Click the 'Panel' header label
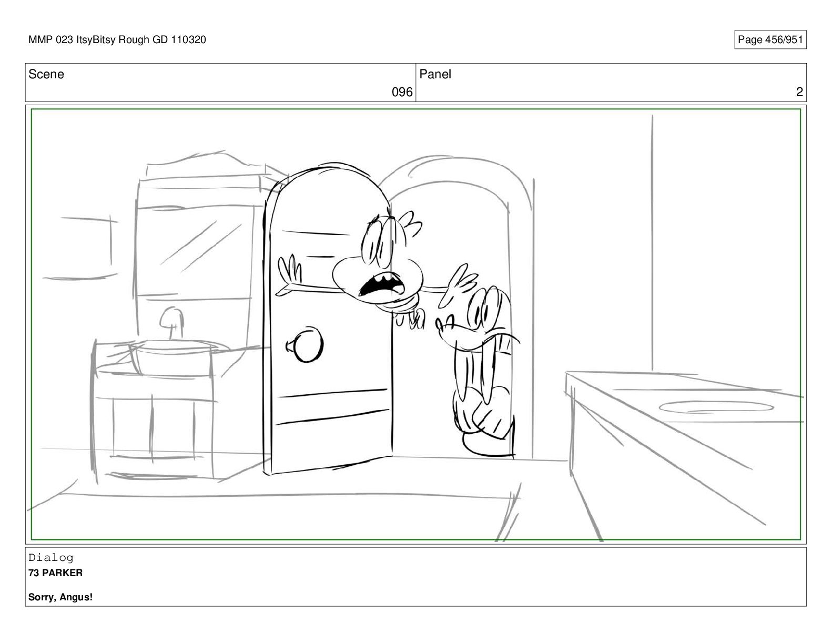 pos(435,74)
